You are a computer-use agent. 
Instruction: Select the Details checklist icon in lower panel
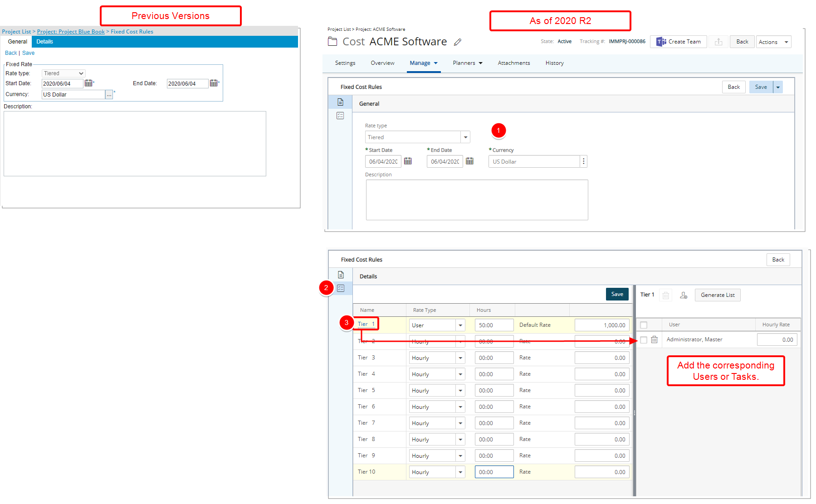341,288
